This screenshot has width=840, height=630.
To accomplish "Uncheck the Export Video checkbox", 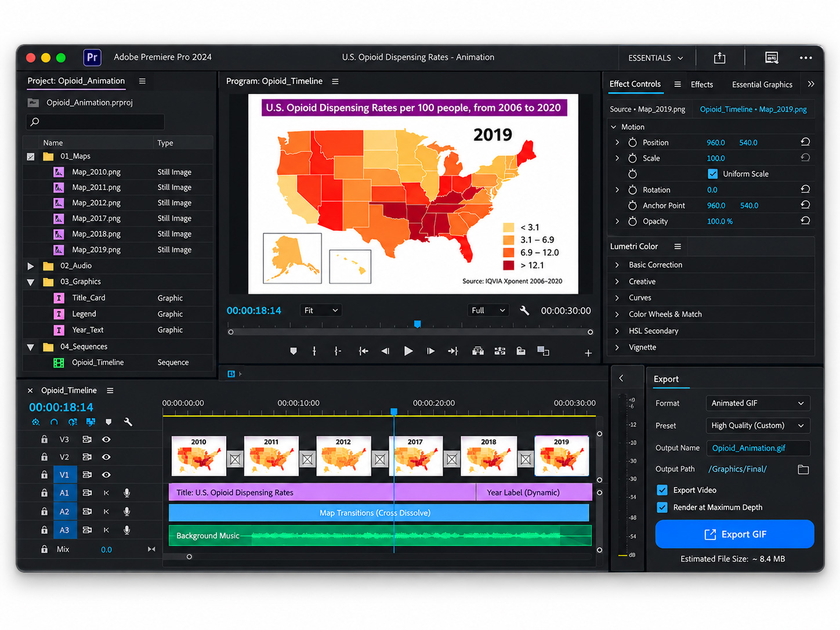I will point(662,490).
